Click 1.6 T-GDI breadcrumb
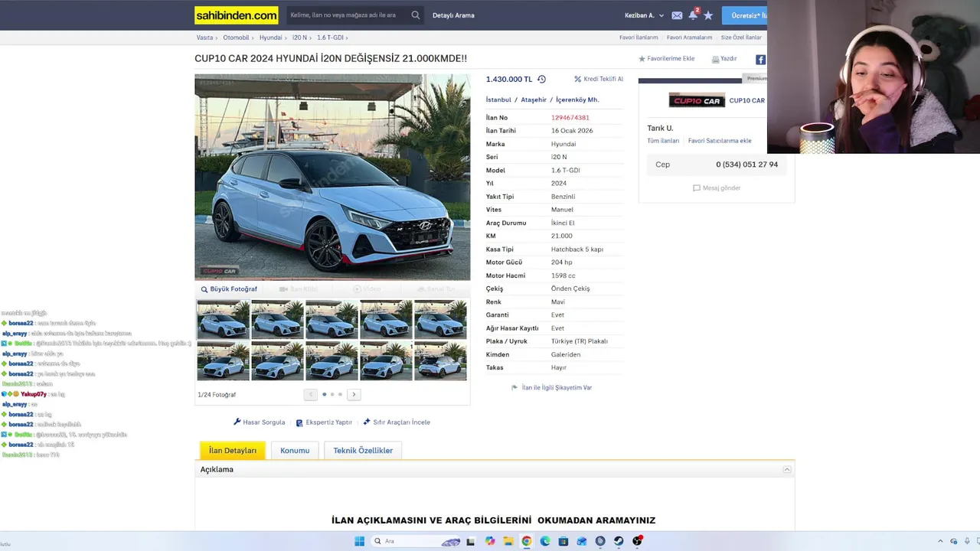The height and width of the screenshot is (551, 980). (x=330, y=37)
